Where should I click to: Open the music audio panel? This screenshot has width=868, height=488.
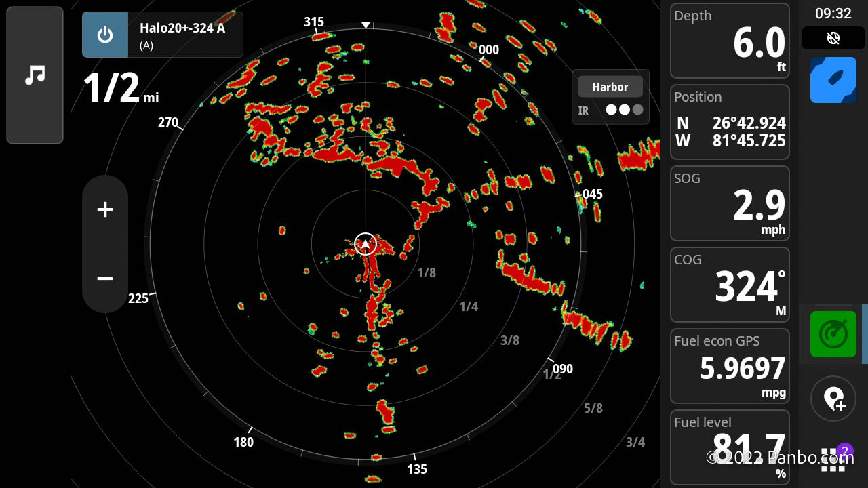coord(35,75)
